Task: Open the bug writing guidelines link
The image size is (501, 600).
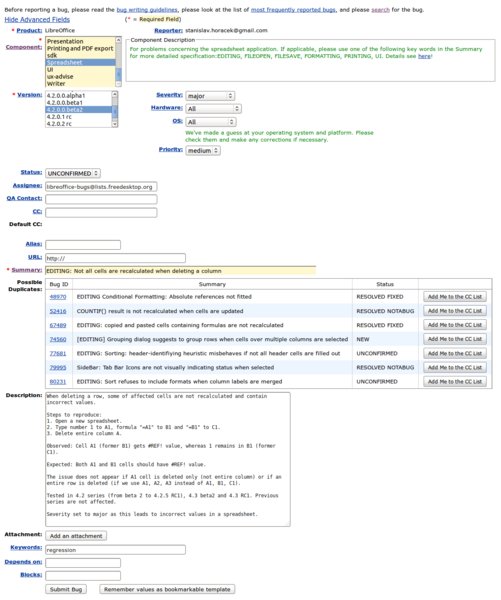Action: click(x=147, y=10)
